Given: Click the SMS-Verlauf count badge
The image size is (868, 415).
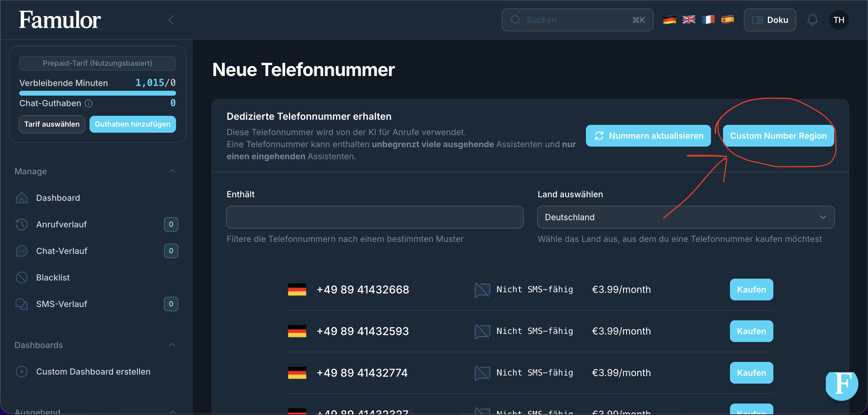Looking at the screenshot, I should [171, 304].
